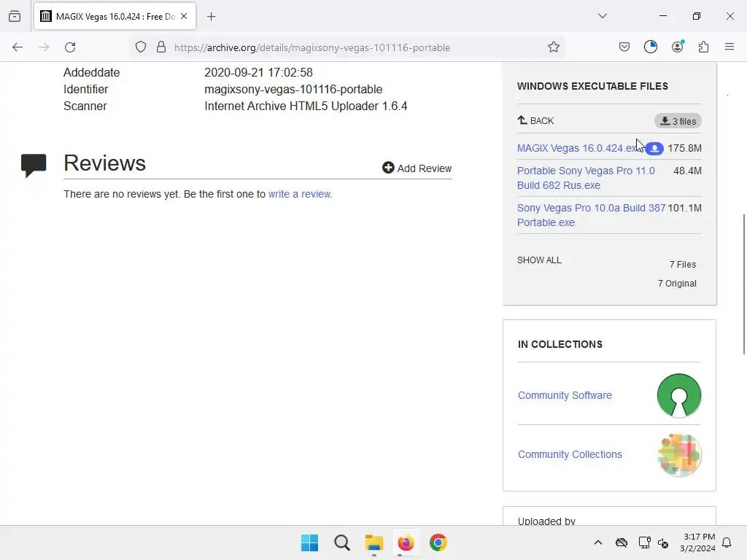Click 48.4M size of Sony Vegas 11.0
747x560 pixels.
pos(687,171)
